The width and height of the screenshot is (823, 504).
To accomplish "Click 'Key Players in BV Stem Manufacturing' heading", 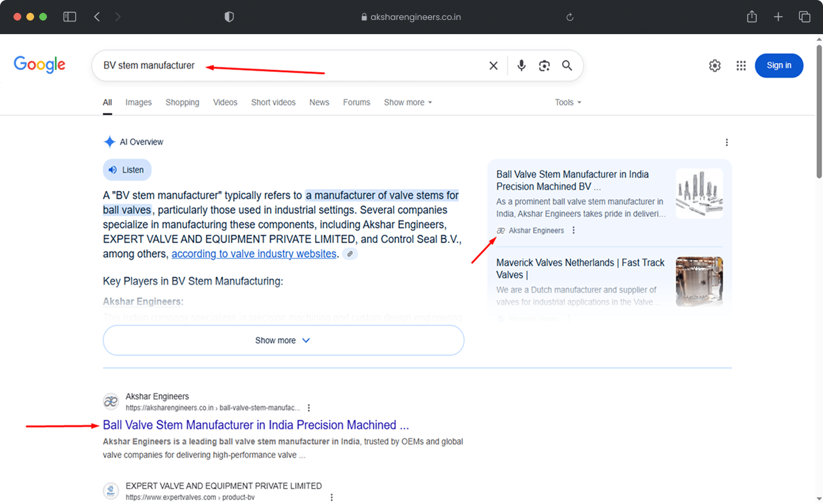I will (x=193, y=281).
